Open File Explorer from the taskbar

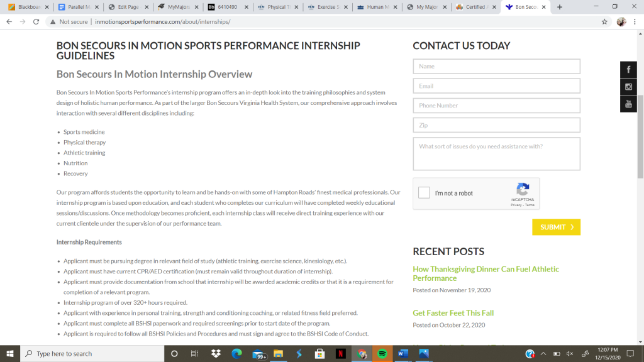pos(279,353)
